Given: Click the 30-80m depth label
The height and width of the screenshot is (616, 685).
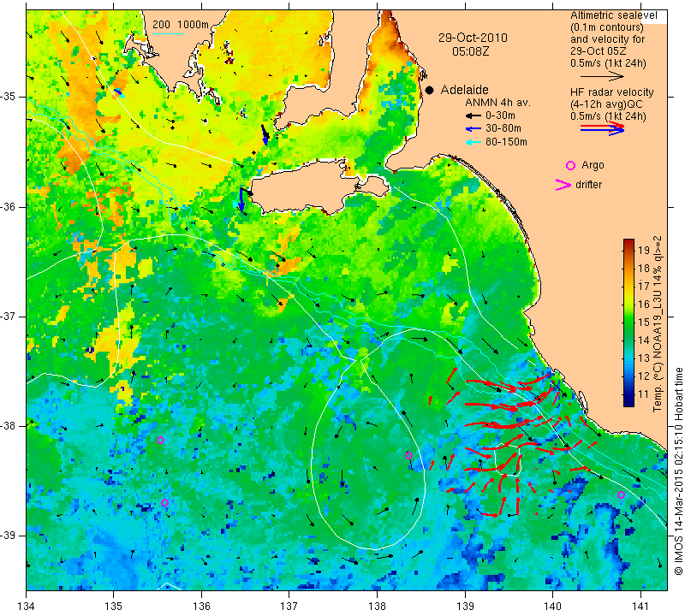Looking at the screenshot, I should 503,129.
